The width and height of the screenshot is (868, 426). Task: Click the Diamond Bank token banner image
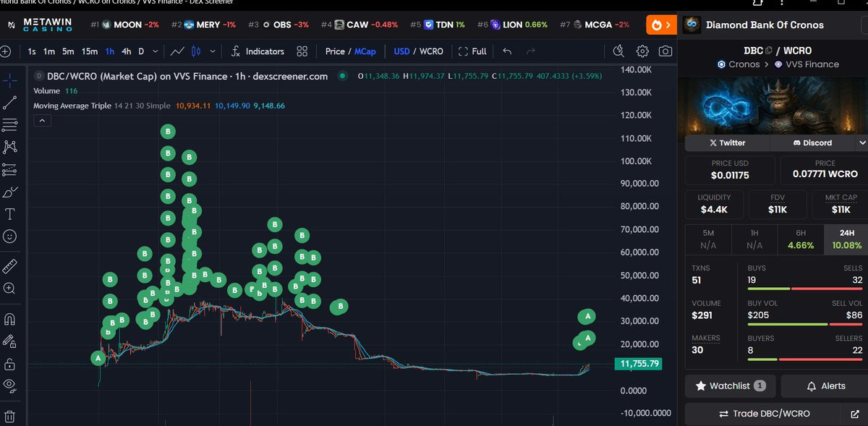774,105
